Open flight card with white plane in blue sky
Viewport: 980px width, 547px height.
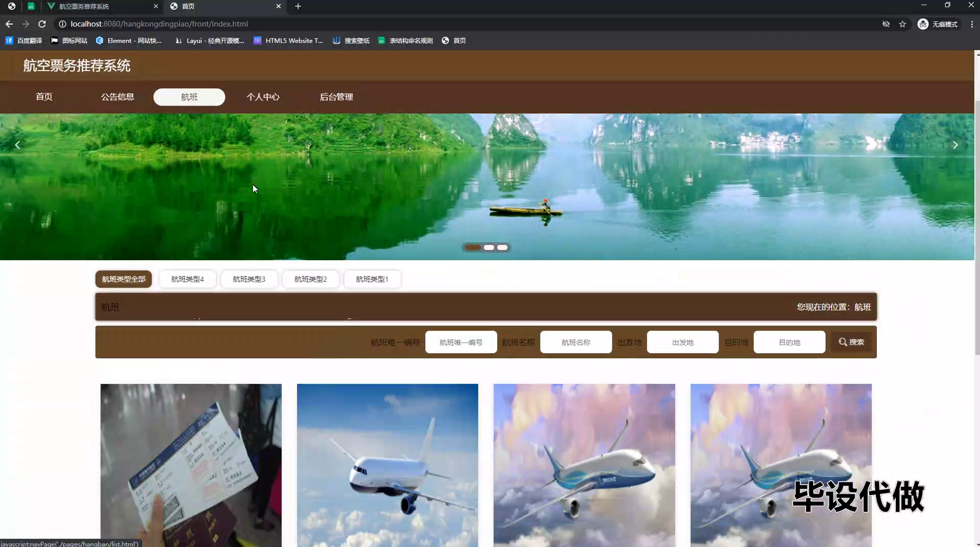tap(387, 465)
